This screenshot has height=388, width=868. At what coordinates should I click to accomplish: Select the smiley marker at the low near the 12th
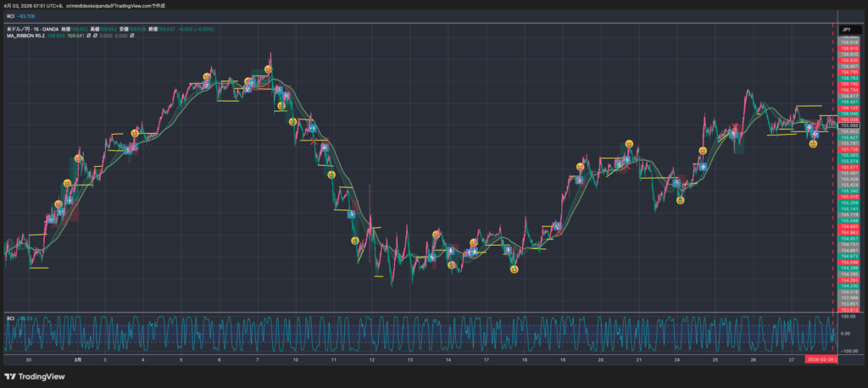point(356,241)
